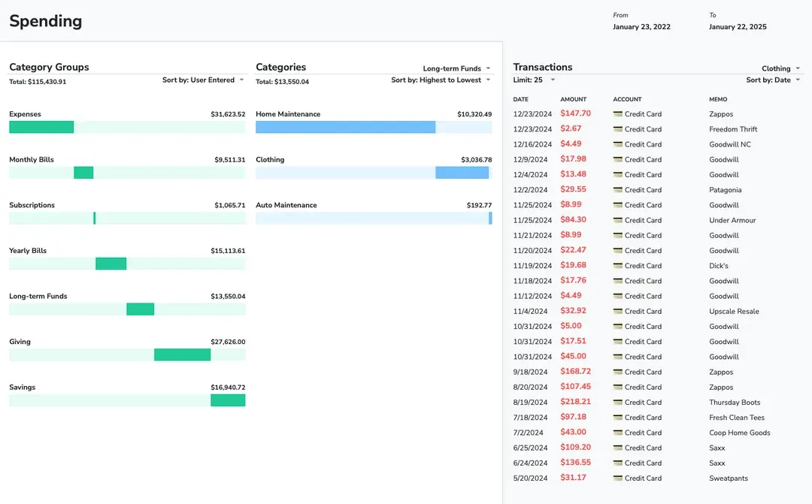Screen dimensions: 812x504
Task: Open the $147.70 Zappos transaction amount
Action: point(575,114)
